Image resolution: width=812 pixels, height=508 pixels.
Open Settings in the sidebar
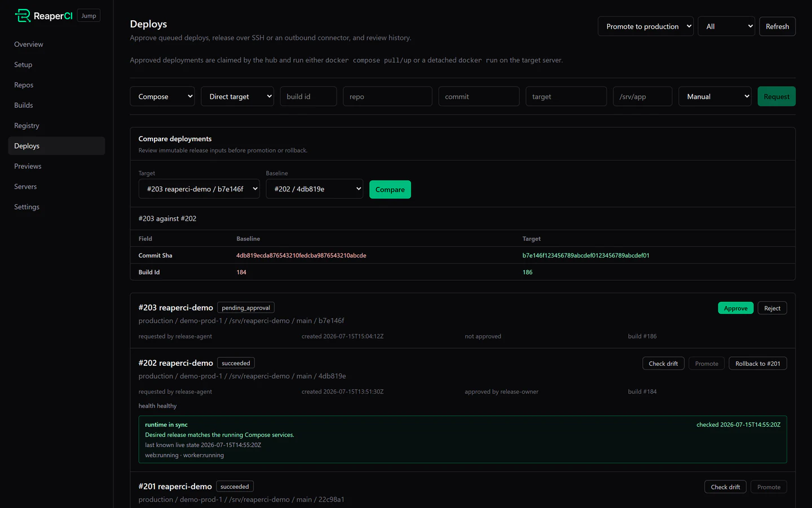tap(56, 207)
